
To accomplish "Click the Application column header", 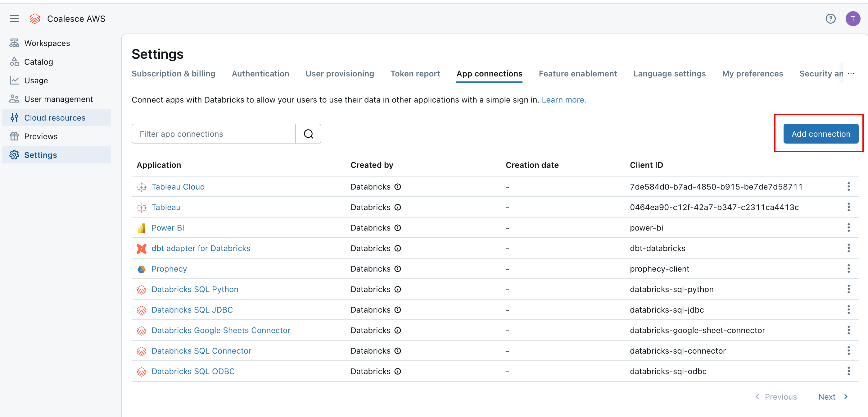I will tap(159, 165).
